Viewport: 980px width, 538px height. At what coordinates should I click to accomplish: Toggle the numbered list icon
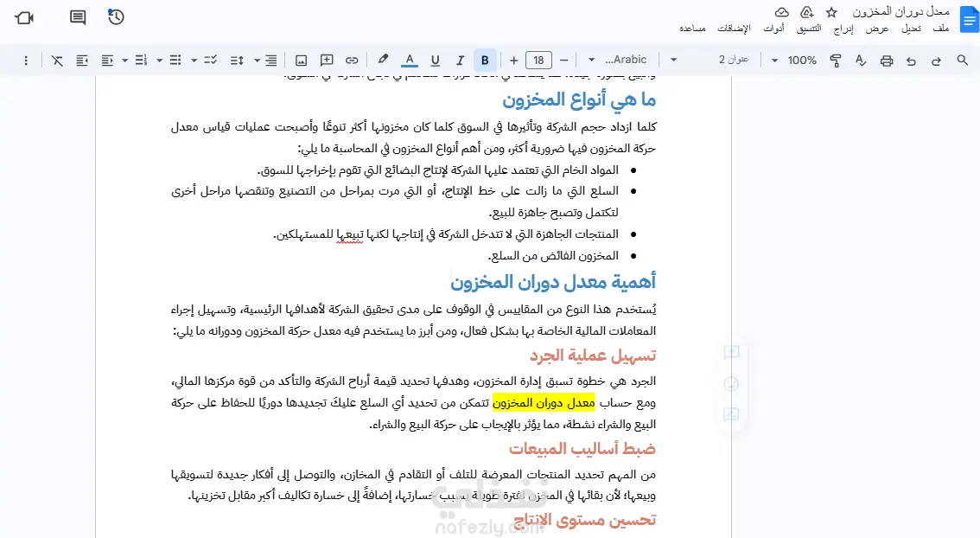coord(141,60)
